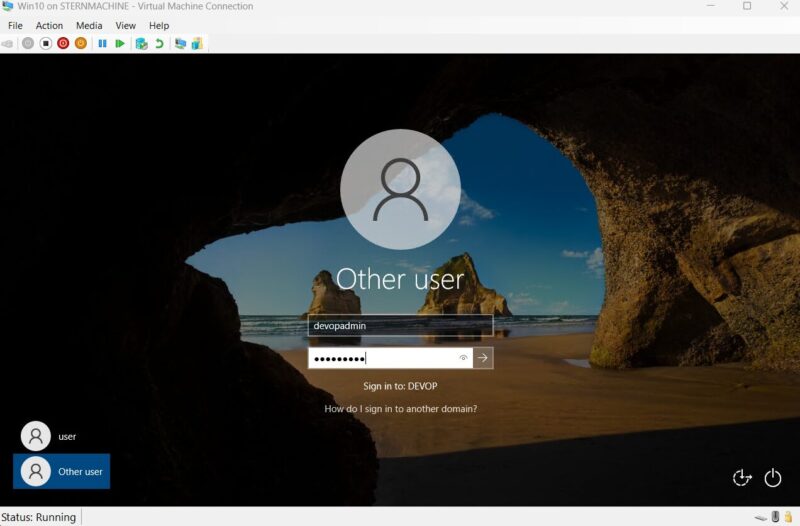Open the View menu
Screen dimensions: 800x526
tap(126, 26)
